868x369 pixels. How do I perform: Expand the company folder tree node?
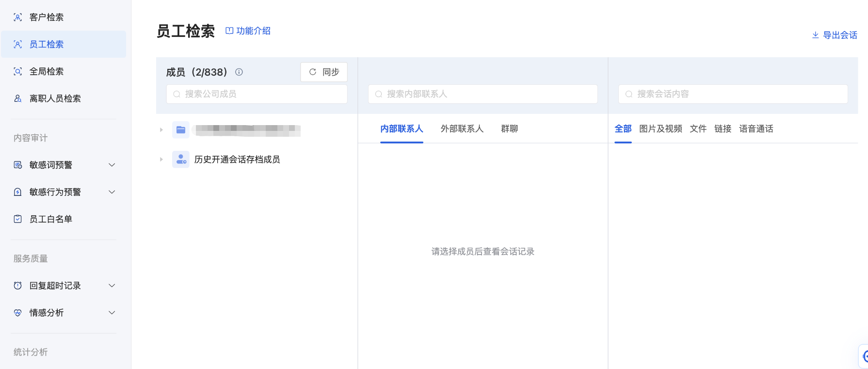[161, 130]
